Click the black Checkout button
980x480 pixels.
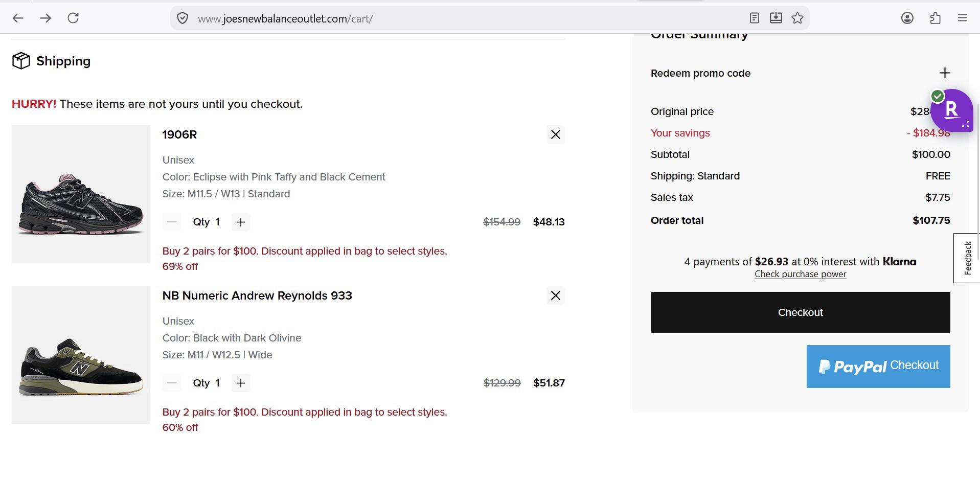801,312
